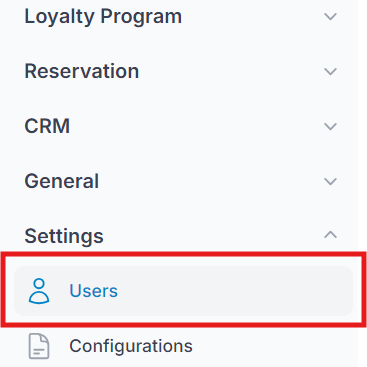
Task: Click the down arrow beside CRM
Action: (x=330, y=126)
